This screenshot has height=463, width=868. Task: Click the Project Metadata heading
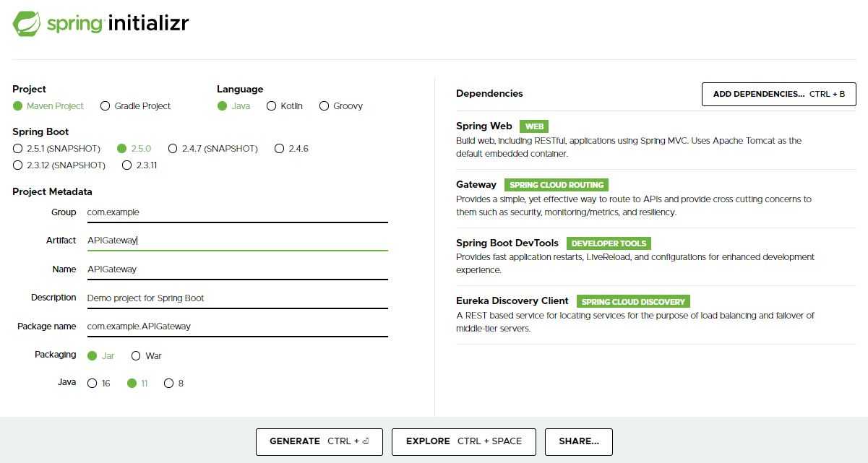point(52,191)
